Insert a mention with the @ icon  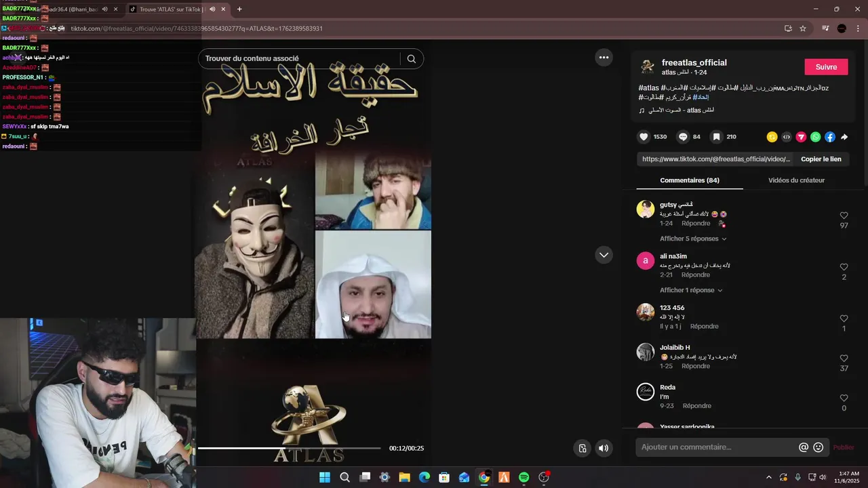804,447
